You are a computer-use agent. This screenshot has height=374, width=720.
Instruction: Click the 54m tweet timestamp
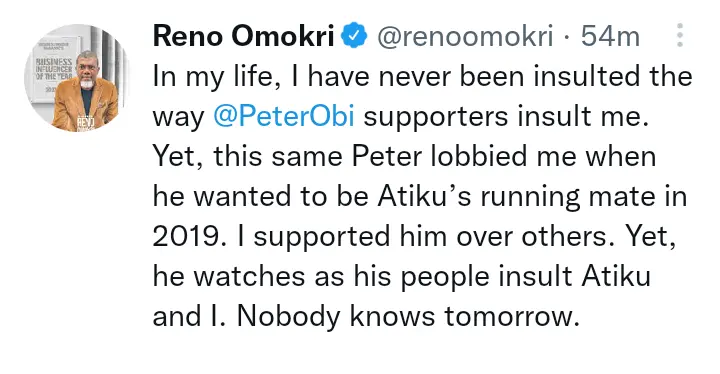coord(610,36)
